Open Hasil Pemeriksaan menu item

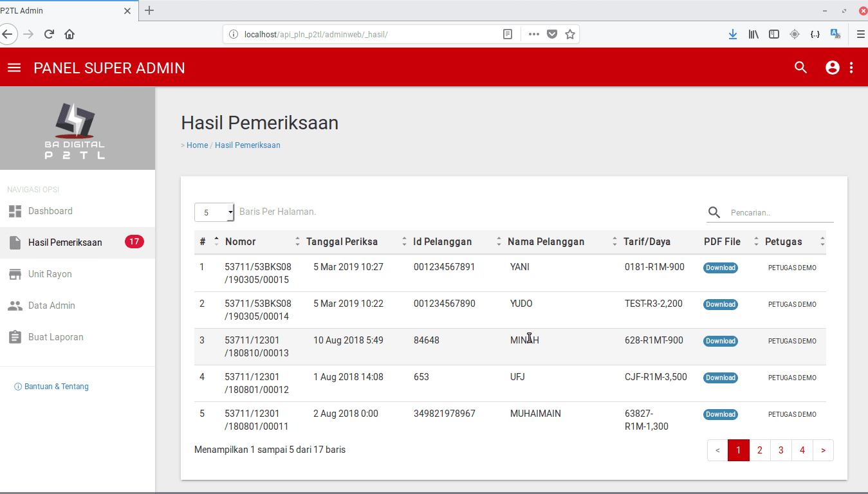[77, 242]
